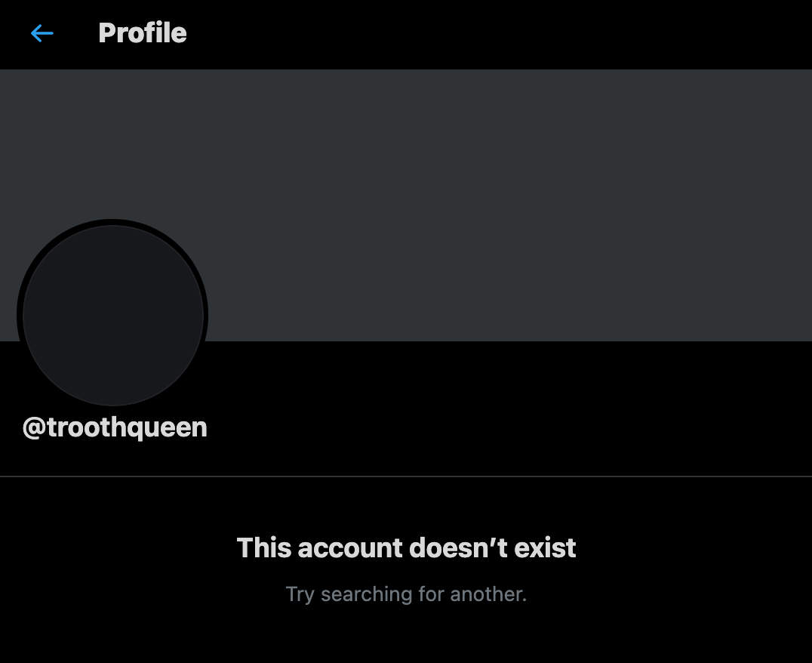Screen dimensions: 812x663
Task: Click the top header bar beside Profile
Action: 497,34
